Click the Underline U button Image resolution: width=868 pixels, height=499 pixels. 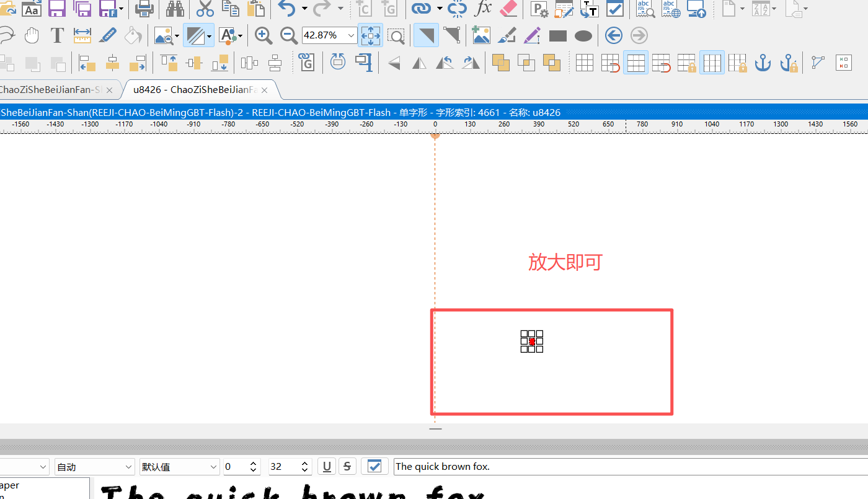tap(327, 466)
